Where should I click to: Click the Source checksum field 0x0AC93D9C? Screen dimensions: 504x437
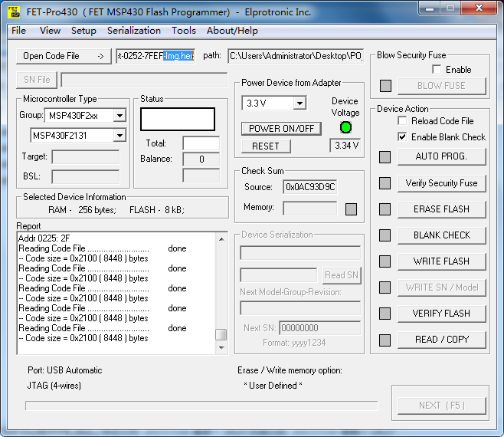pyautogui.click(x=310, y=187)
